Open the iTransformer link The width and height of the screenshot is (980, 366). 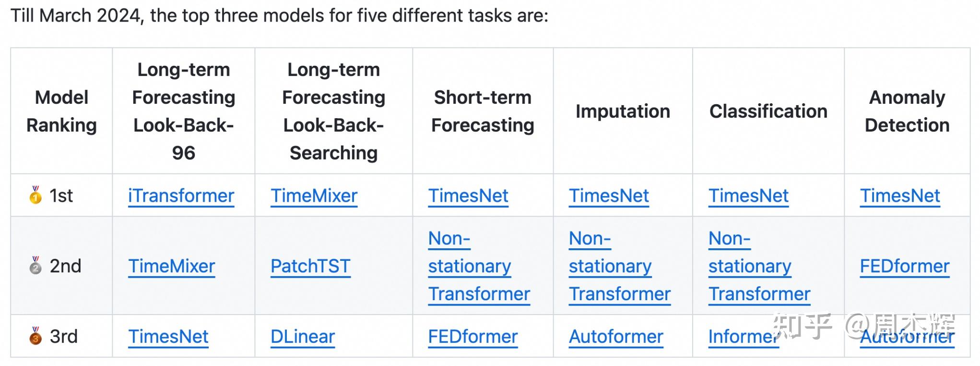(x=181, y=196)
